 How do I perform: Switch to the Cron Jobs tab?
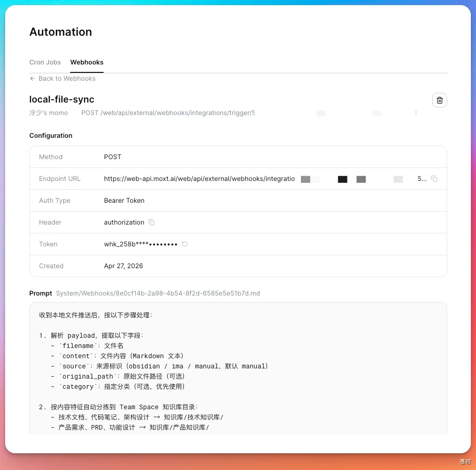point(45,62)
